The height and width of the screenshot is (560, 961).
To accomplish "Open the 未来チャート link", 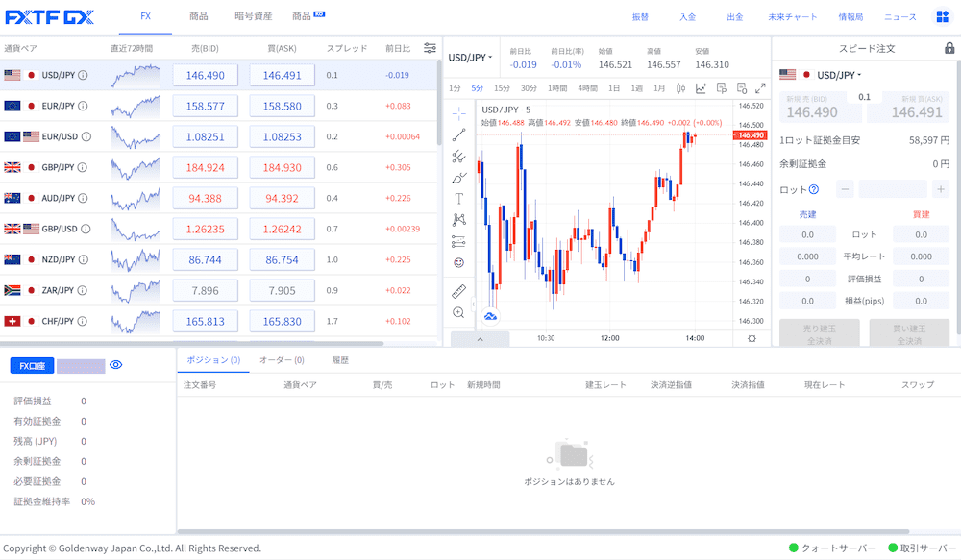I will tap(793, 17).
